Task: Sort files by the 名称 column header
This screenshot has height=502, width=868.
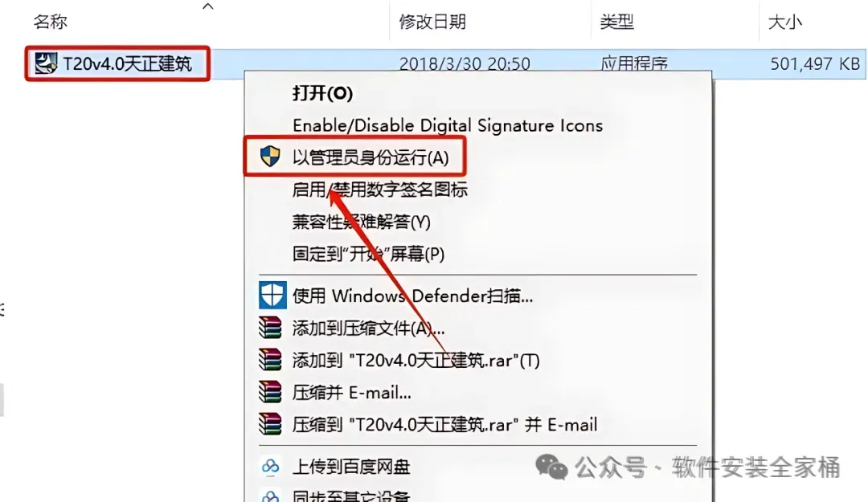Action: coord(51,22)
